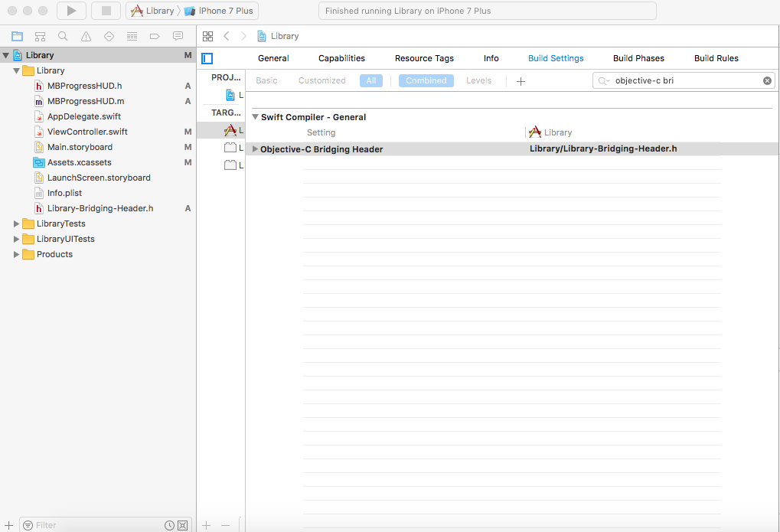Show the Issue navigator icon
Screen dimensions: 780x532
tap(85, 36)
